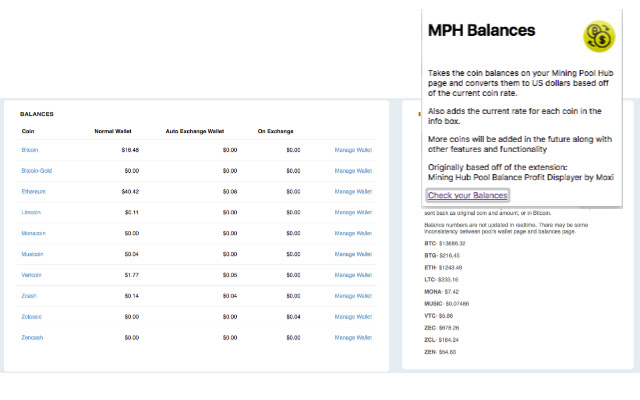Click the Coin column header
This screenshot has width=640, height=400.
tap(28, 131)
